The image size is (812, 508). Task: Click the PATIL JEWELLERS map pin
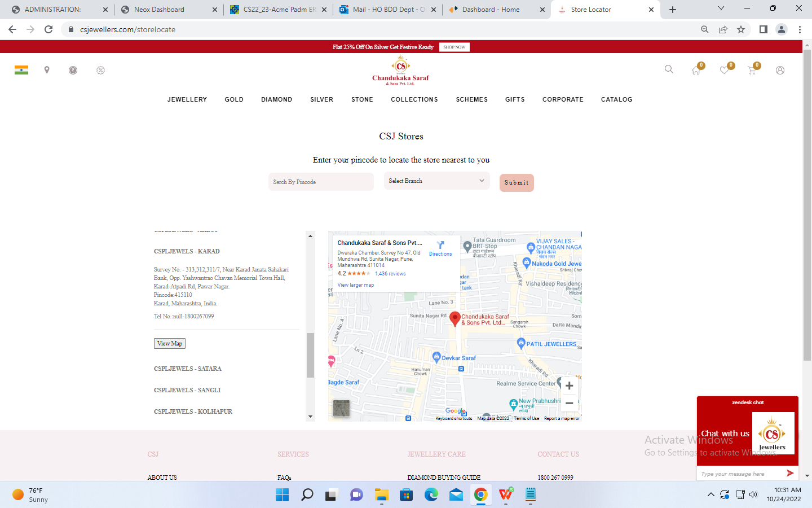click(x=521, y=343)
